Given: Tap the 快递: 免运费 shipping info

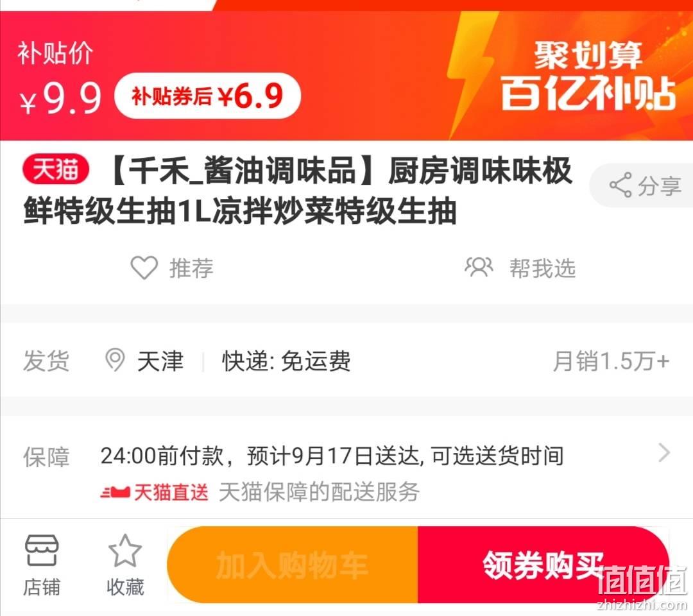Looking at the screenshot, I should (286, 361).
